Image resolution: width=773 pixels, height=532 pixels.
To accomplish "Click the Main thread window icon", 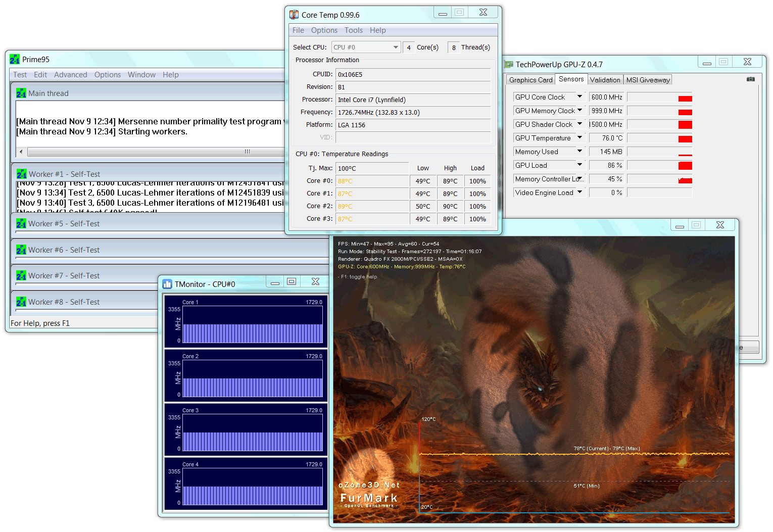I will [x=21, y=93].
